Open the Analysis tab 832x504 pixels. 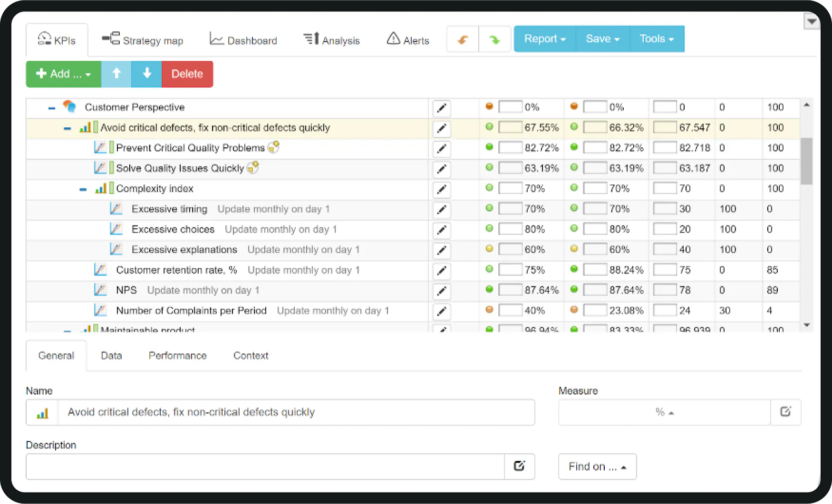[331, 40]
